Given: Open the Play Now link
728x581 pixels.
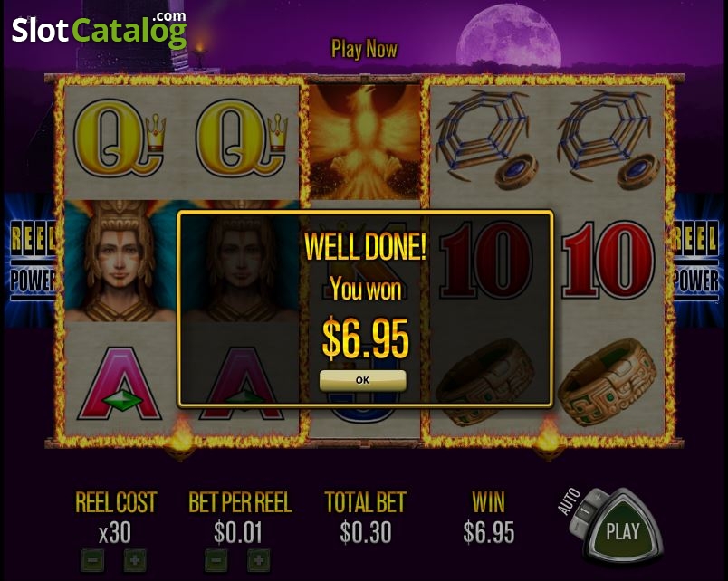Looking at the screenshot, I should coord(364,49).
